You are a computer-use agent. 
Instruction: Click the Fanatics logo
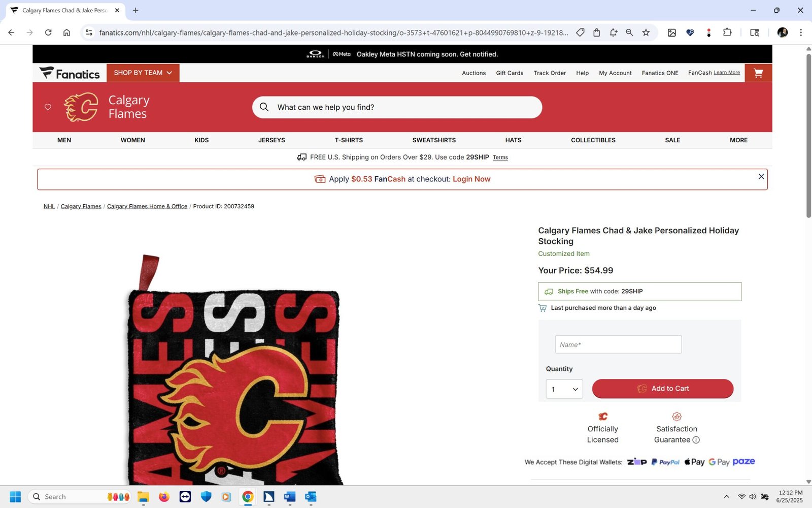coord(70,73)
